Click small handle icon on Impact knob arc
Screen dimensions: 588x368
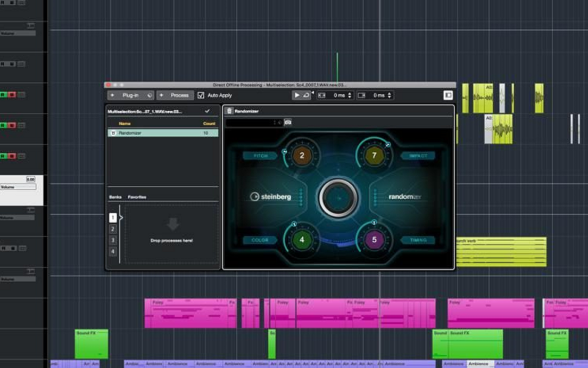pyautogui.click(x=388, y=144)
